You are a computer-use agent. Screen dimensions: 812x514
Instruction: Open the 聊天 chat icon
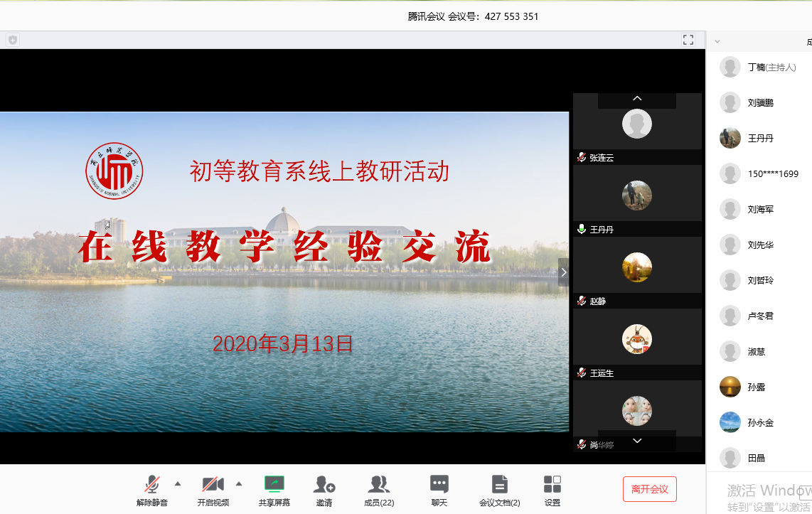click(439, 485)
